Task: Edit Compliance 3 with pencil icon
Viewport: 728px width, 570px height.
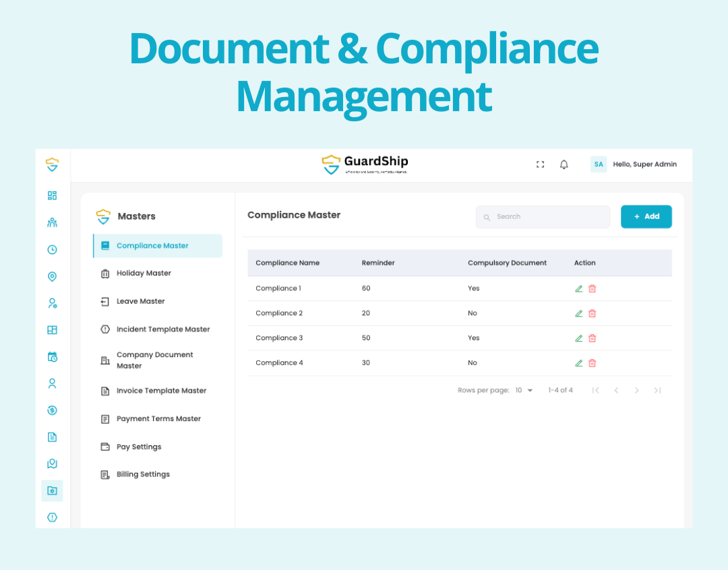Action: point(578,338)
